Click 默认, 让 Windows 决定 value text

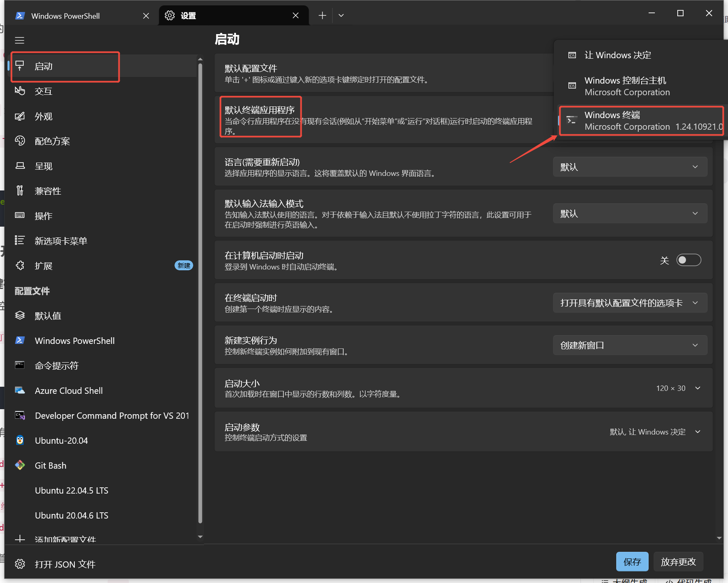[x=647, y=432]
